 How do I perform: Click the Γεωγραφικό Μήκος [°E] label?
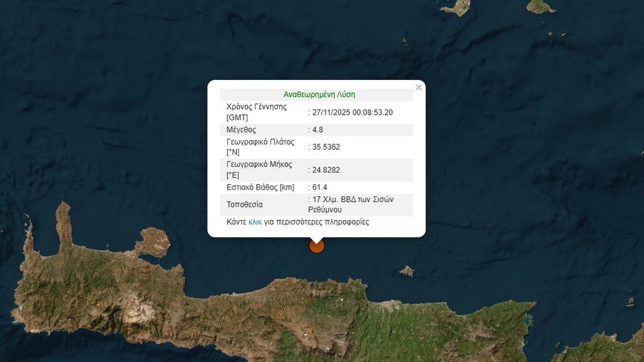260,170
